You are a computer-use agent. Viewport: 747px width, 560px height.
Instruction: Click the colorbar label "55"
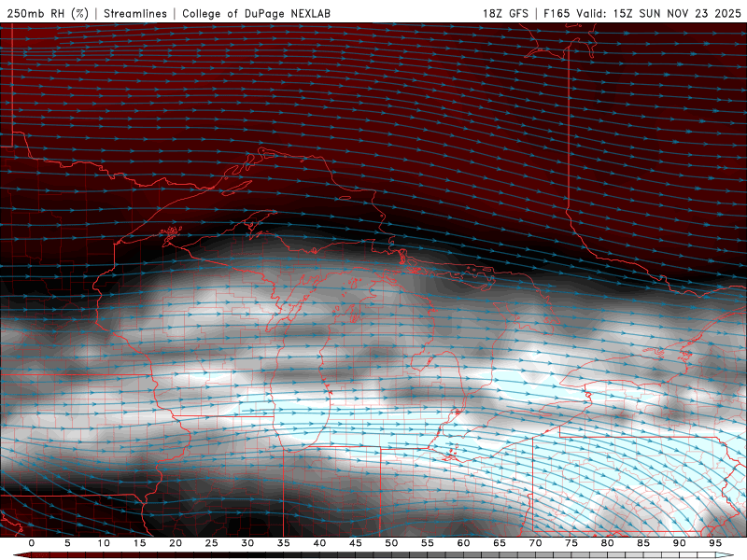point(428,543)
